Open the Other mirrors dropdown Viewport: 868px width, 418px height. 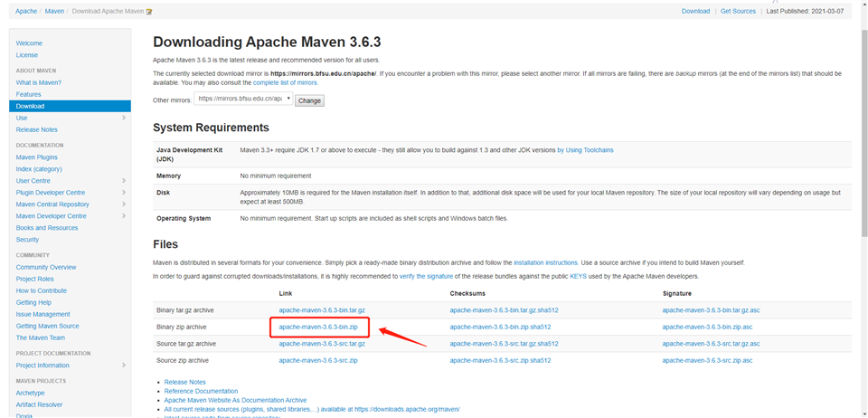point(243,100)
